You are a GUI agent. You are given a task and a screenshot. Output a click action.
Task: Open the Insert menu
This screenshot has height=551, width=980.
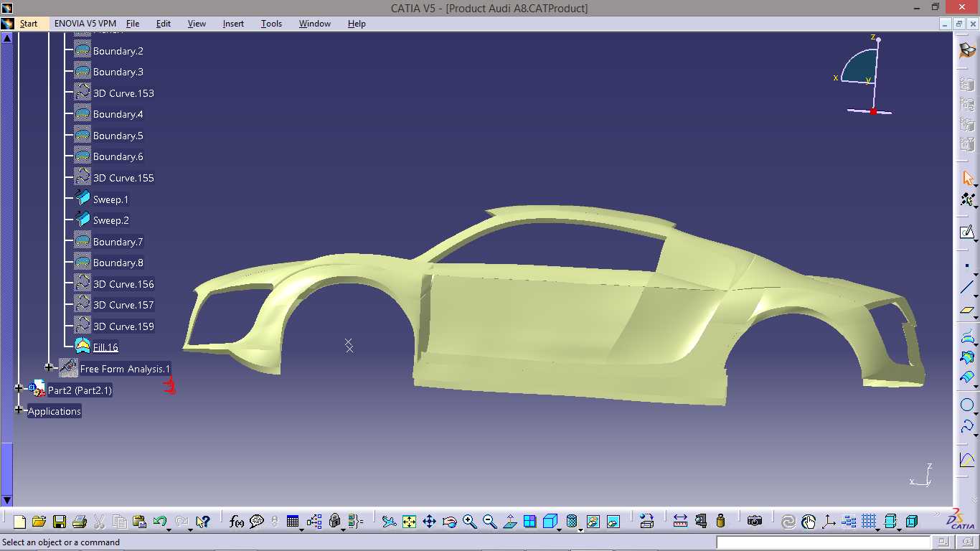pos(233,24)
